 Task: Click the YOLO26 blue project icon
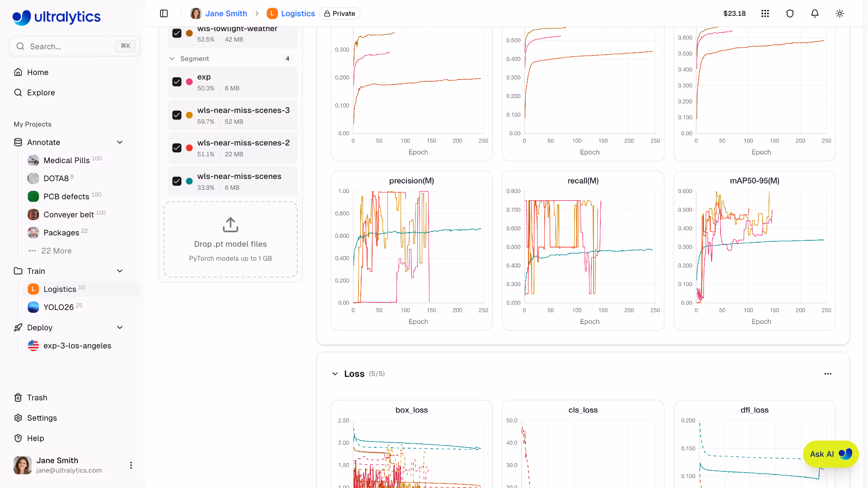pyautogui.click(x=33, y=307)
